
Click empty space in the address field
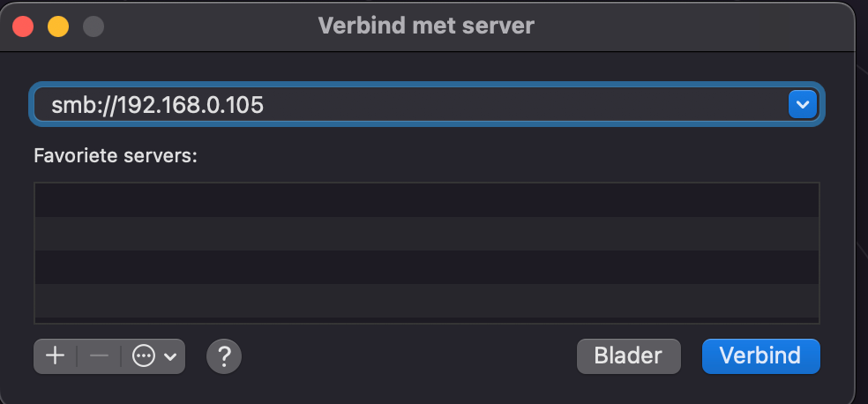point(529,105)
